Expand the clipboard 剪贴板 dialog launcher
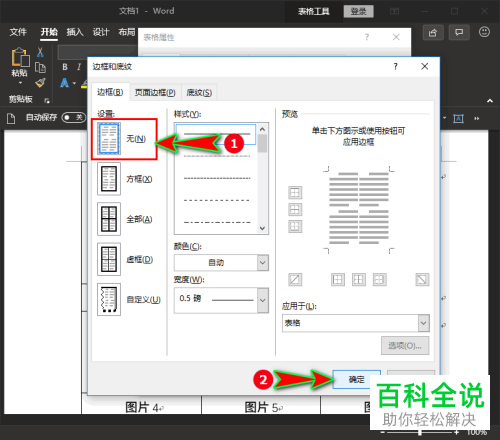 click(47, 100)
